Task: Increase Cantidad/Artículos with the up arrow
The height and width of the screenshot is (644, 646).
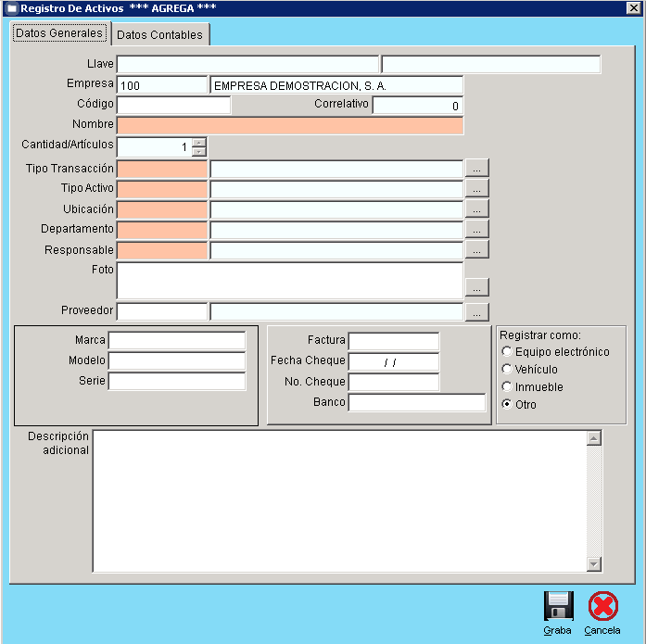Action: pos(198,143)
